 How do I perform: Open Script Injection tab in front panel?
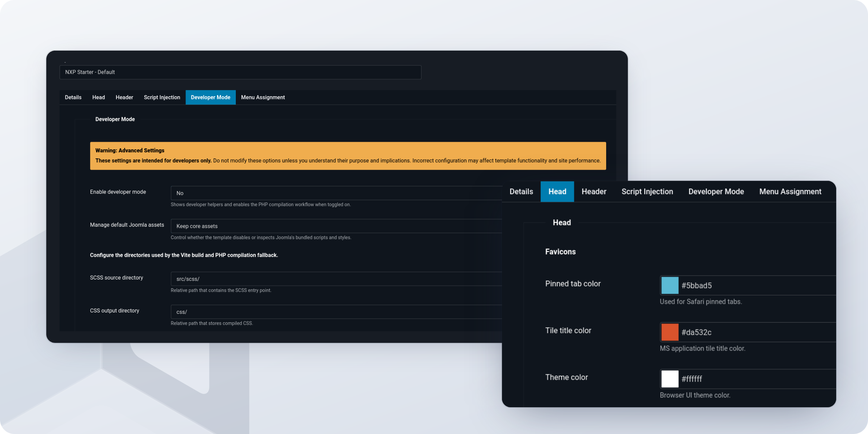click(x=647, y=191)
